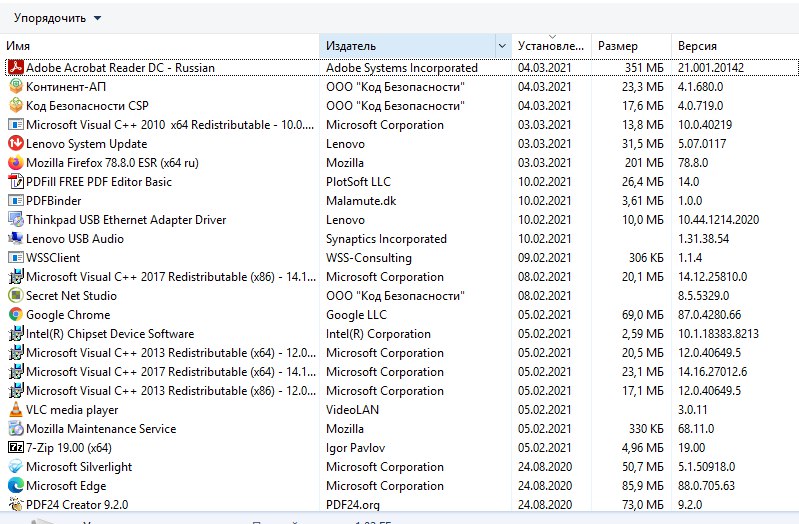Select the PDFill FREE PDF Editor Basic name
Image resolution: width=799 pixels, height=524 pixels.
[99, 182]
